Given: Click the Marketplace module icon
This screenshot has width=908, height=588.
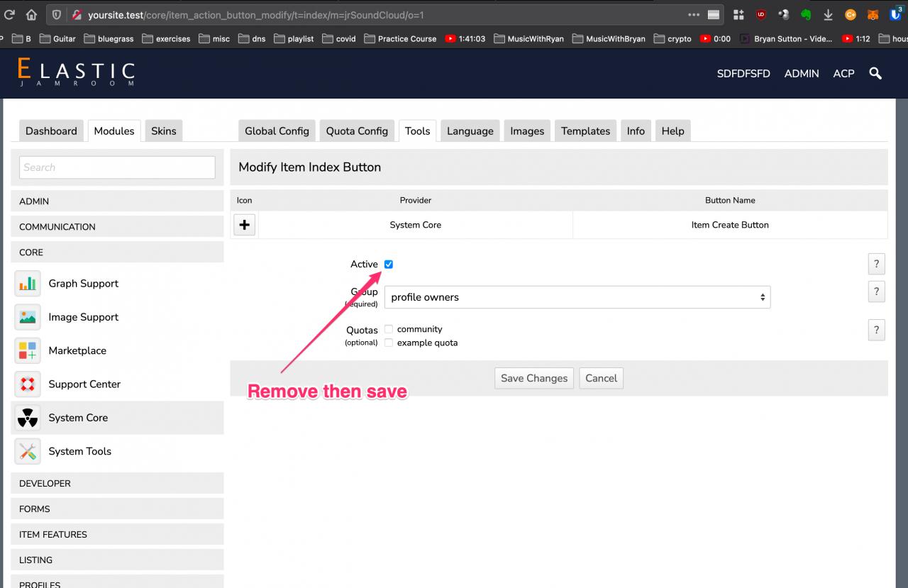Looking at the screenshot, I should click(x=28, y=350).
